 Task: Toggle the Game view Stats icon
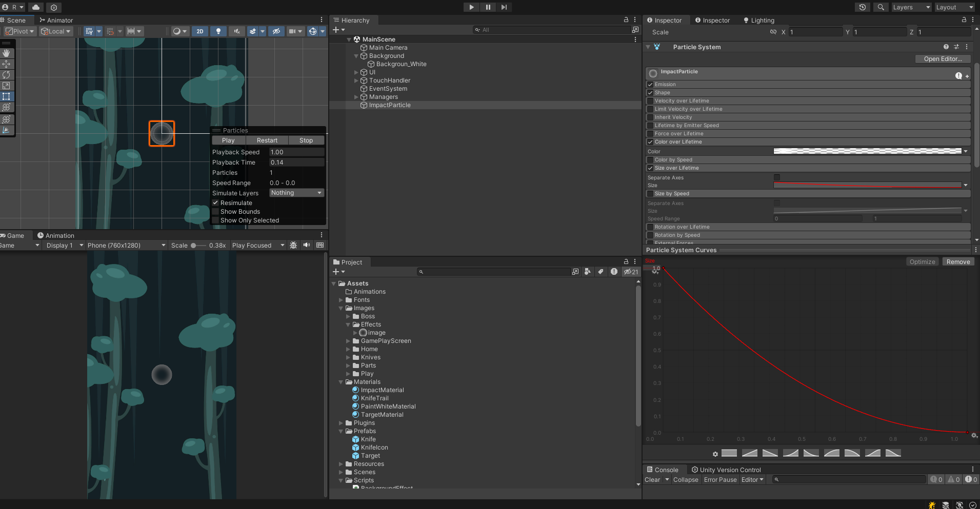click(x=320, y=245)
